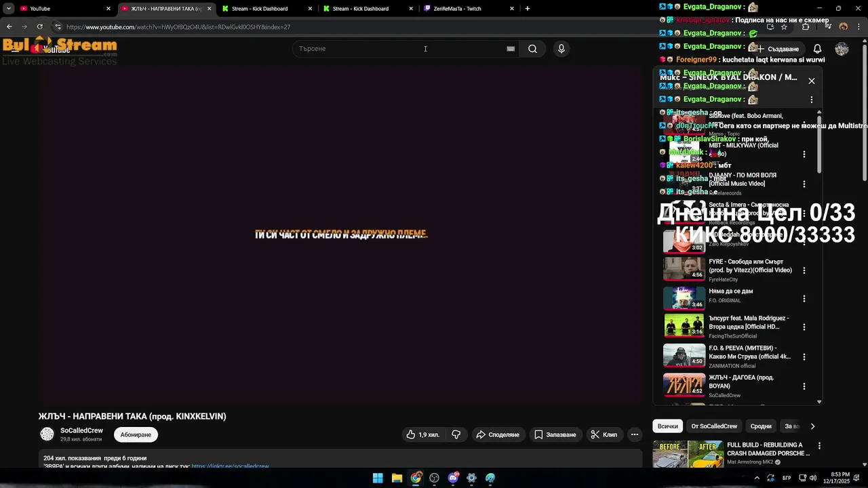
Task: Open the YouTube account avatar menu
Action: pos(842,49)
